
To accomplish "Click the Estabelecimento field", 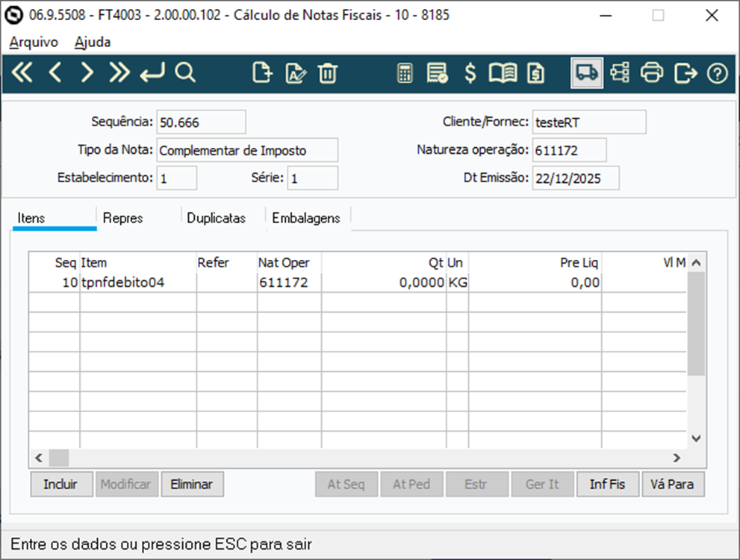I will click(x=176, y=178).
